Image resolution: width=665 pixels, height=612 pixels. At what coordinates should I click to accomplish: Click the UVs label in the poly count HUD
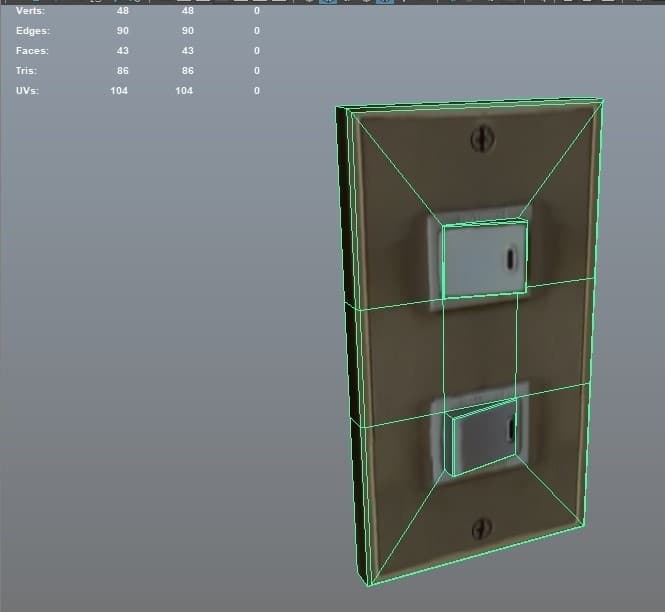28,90
